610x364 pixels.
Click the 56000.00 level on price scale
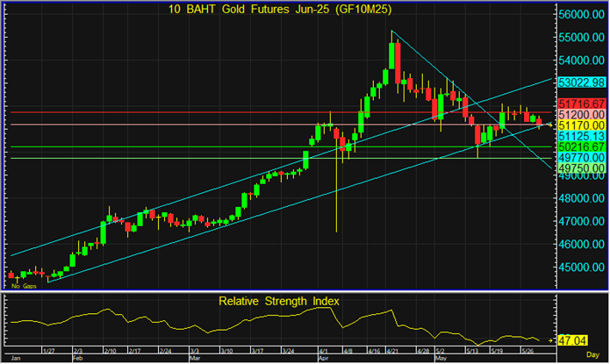pos(582,15)
